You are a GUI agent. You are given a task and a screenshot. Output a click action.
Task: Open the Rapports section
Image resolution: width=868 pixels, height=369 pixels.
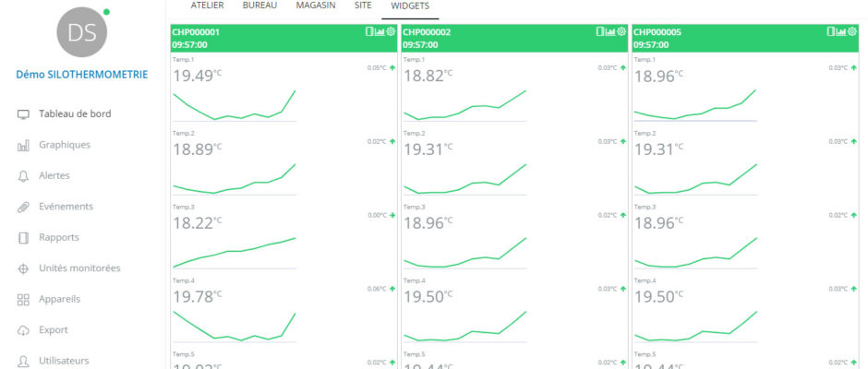pyautogui.click(x=59, y=238)
